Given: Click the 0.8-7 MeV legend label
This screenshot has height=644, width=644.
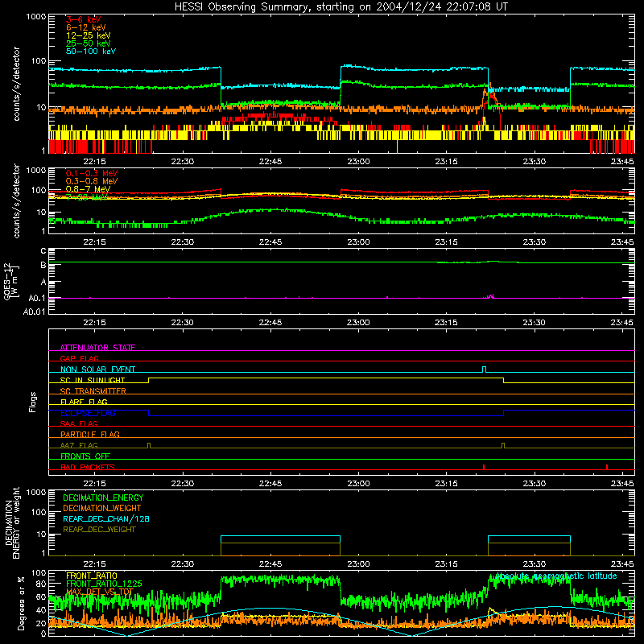Looking at the screenshot, I should (x=88, y=189).
